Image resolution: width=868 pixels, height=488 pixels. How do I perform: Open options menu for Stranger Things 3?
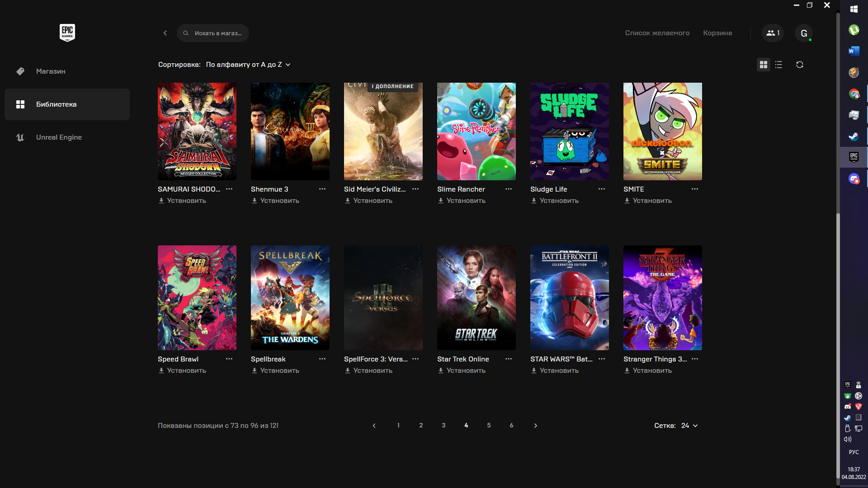(x=695, y=359)
